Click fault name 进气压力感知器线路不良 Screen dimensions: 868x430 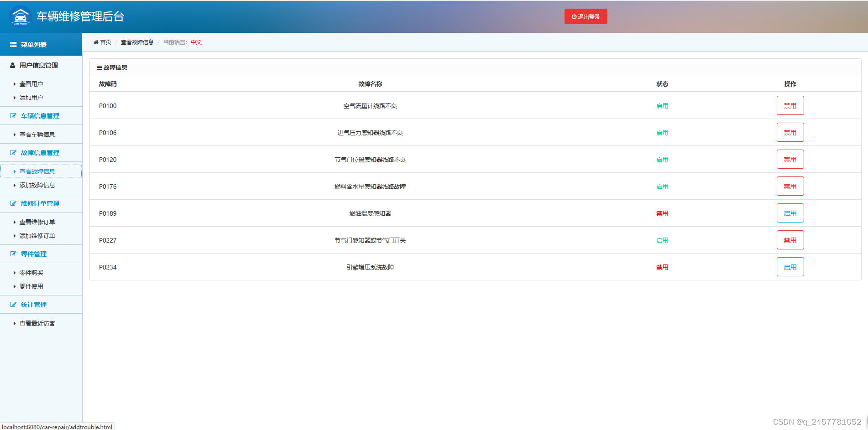(370, 133)
